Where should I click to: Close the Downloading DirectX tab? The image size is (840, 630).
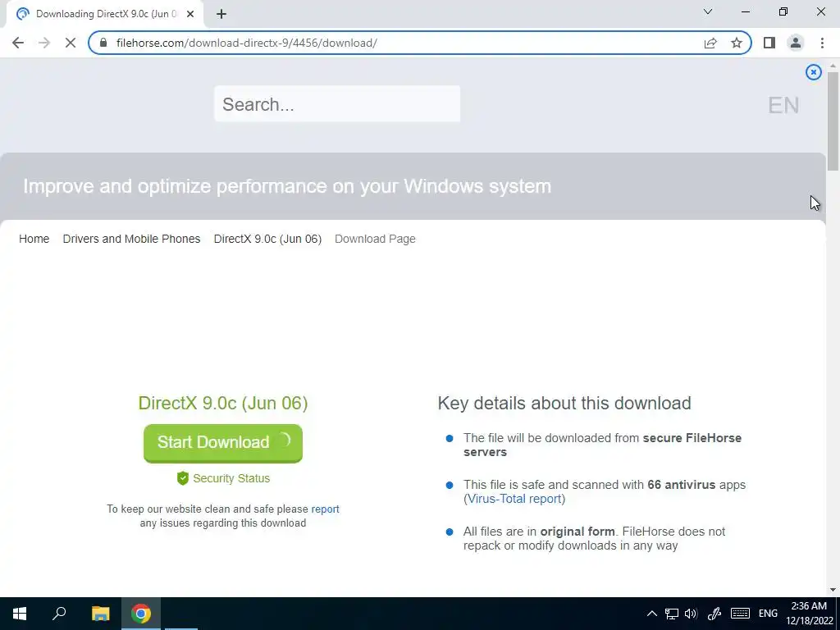coord(190,14)
